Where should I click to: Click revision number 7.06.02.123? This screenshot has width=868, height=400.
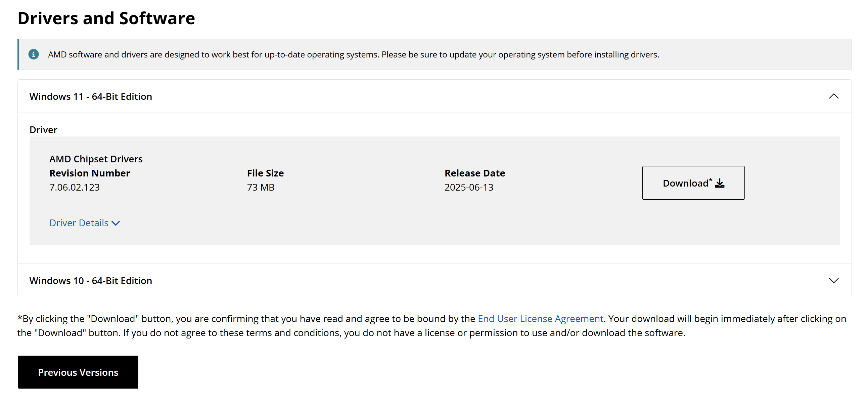click(x=75, y=187)
